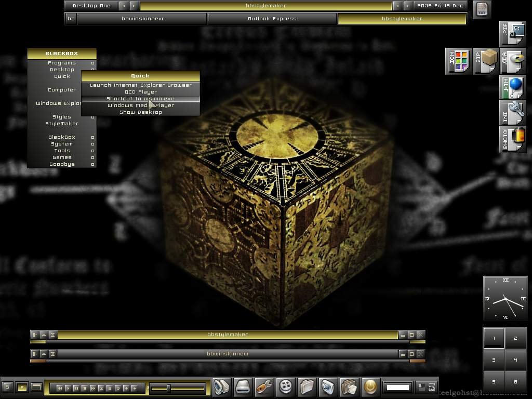Launch the playing cards games dock icon
Image resolution: width=532 pixels, height=399 pixels.
tap(350, 387)
